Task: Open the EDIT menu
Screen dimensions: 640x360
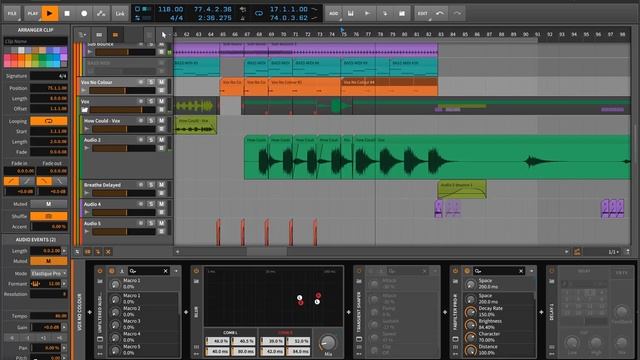Action: point(423,13)
